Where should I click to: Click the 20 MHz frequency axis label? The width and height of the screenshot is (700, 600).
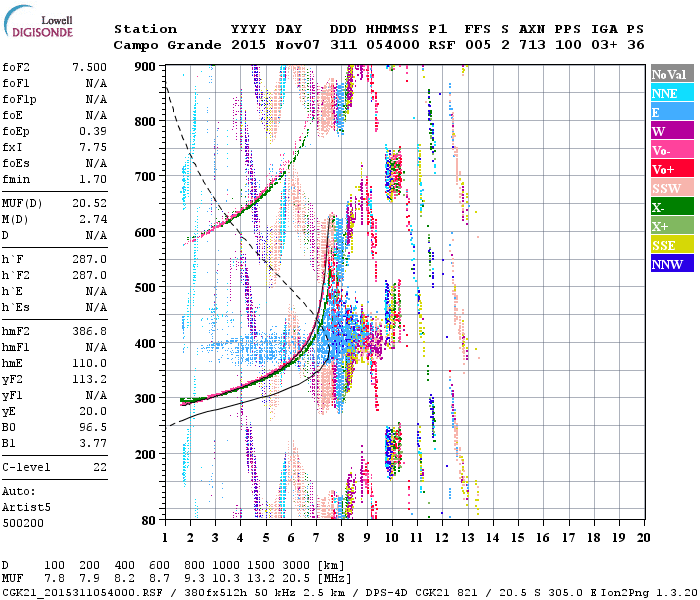tap(643, 538)
